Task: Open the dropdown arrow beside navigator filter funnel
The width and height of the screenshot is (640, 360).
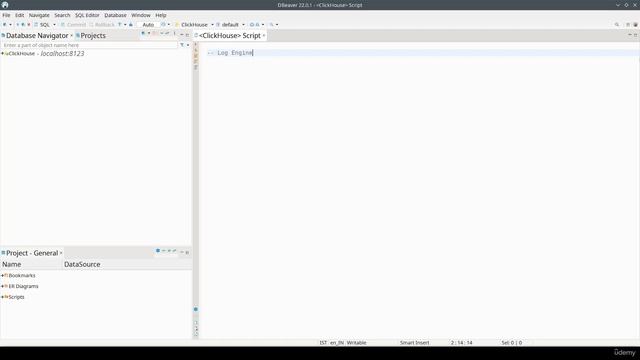Action: [188, 45]
